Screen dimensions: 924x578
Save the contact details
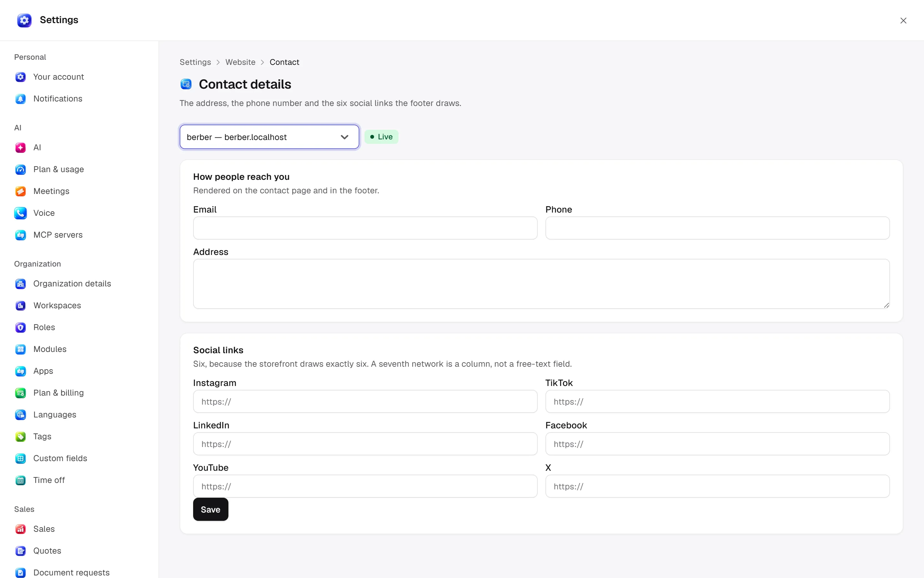(x=210, y=509)
